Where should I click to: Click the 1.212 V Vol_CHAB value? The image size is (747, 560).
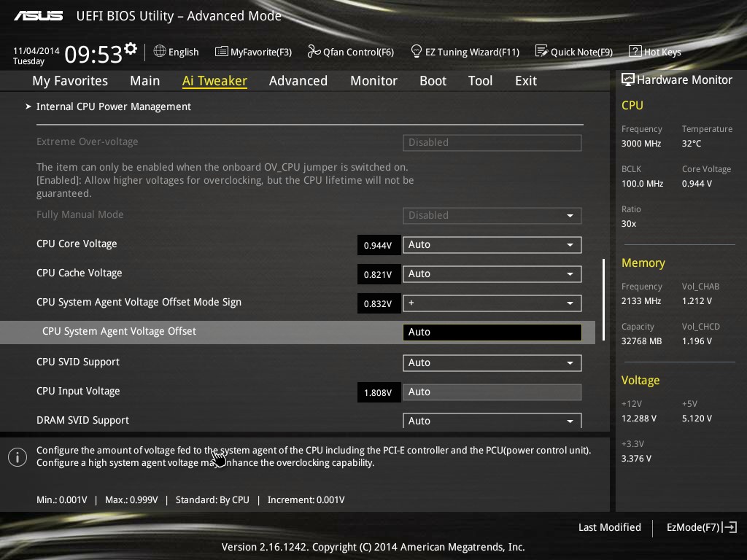tap(697, 301)
